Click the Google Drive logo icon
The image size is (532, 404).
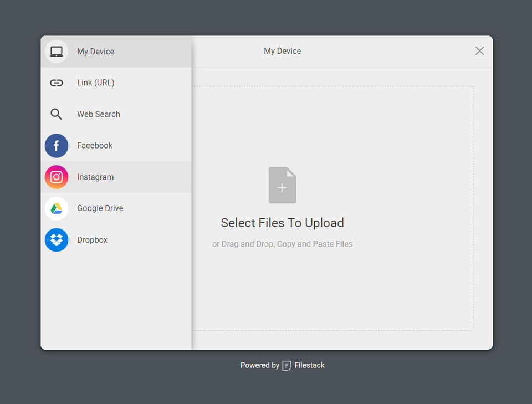pos(57,209)
